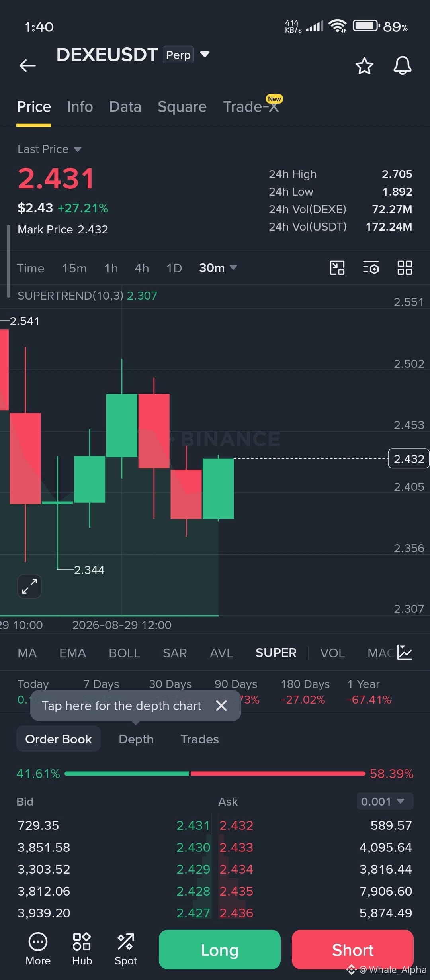The image size is (430, 980).
Task: Select the ask price 2.435
Action: pyautogui.click(x=236, y=891)
